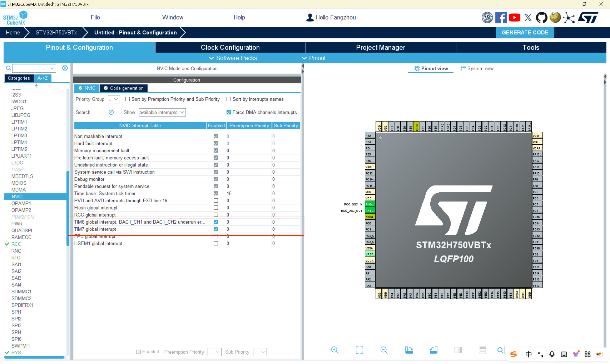Open the Help menu

click(239, 17)
